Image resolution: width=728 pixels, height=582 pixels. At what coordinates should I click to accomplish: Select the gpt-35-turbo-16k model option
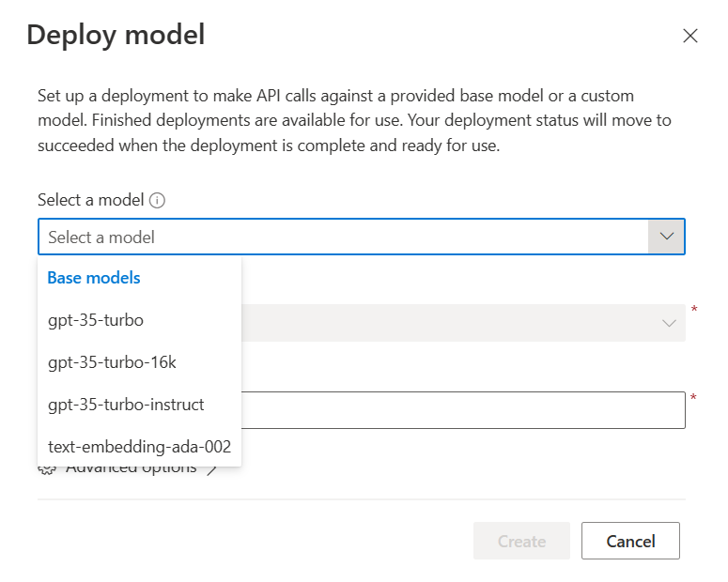click(x=112, y=362)
